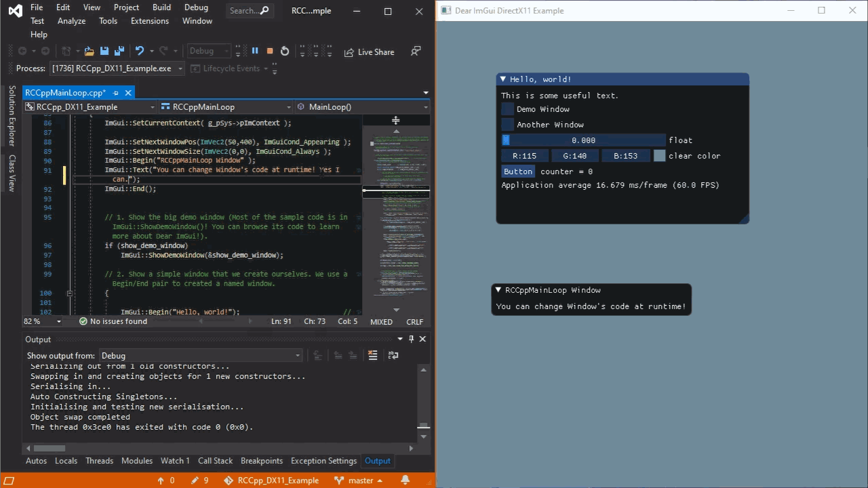The height and width of the screenshot is (488, 868).
Task: Click the status bar rectangle icon
Action: point(9,481)
